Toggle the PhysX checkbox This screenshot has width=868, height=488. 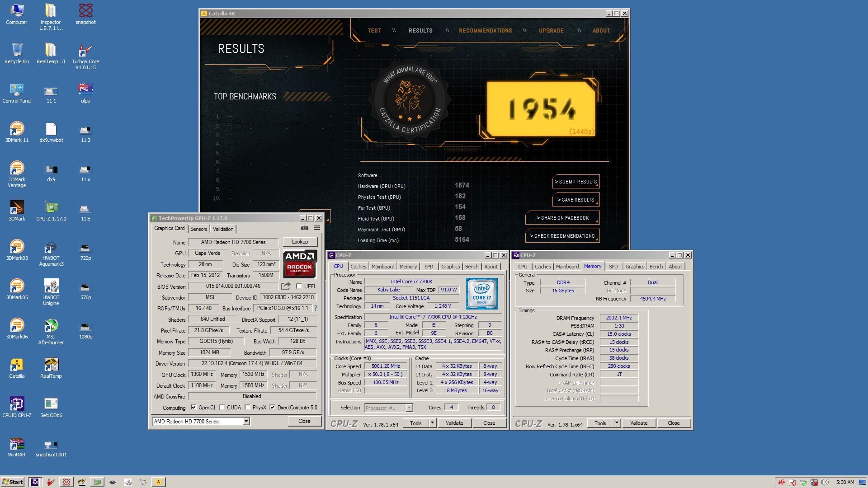click(x=247, y=407)
